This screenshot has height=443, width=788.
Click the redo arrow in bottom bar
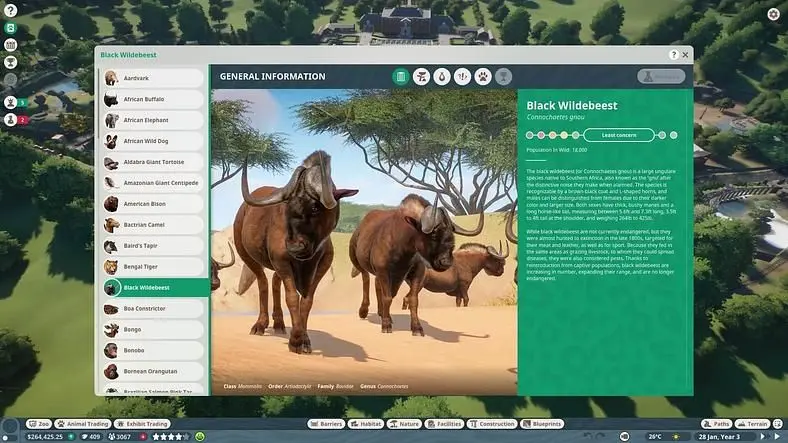pyautogui.click(x=601, y=436)
